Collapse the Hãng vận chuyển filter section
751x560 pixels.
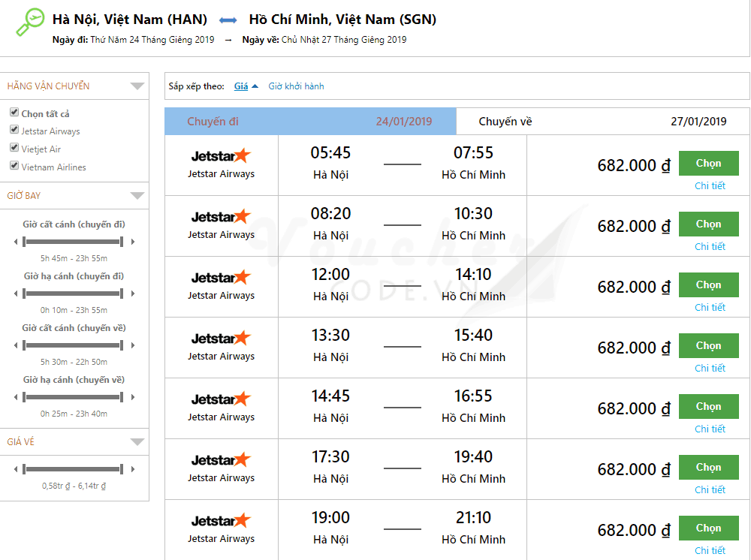[x=137, y=86]
